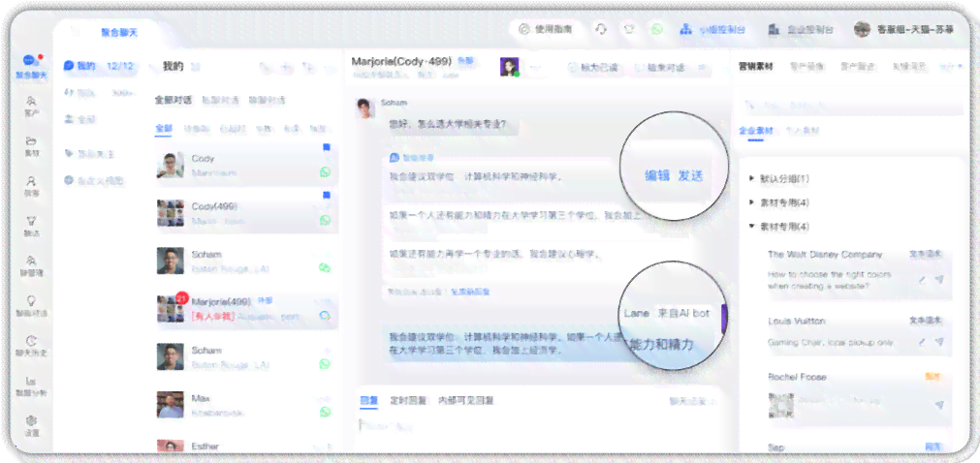The height and width of the screenshot is (463, 980).
Task: Send The Walt Disney Company material
Action: (x=939, y=280)
